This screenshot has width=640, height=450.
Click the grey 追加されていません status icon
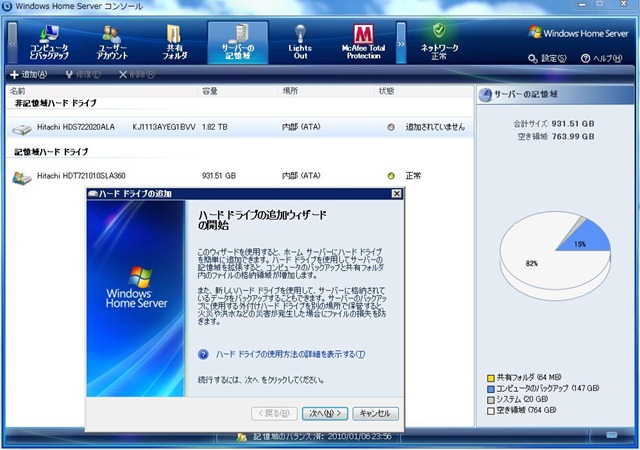click(391, 127)
